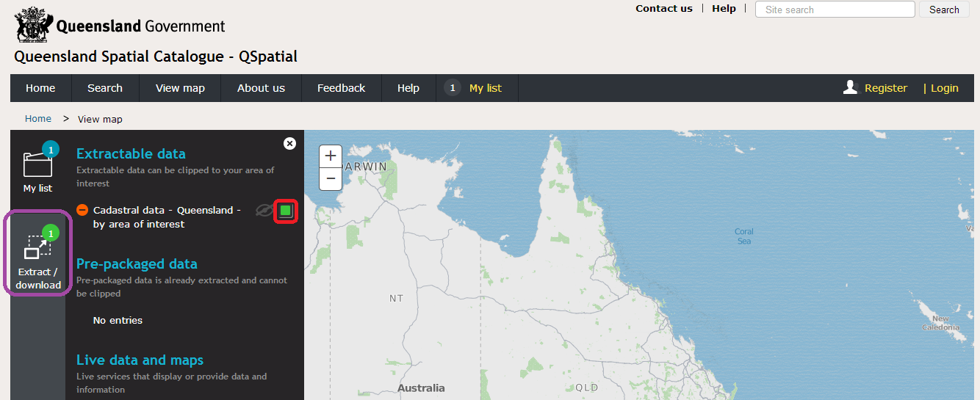This screenshot has width=980, height=400.
Task: Tick the green Cadastral data checkbox
Action: (x=286, y=211)
